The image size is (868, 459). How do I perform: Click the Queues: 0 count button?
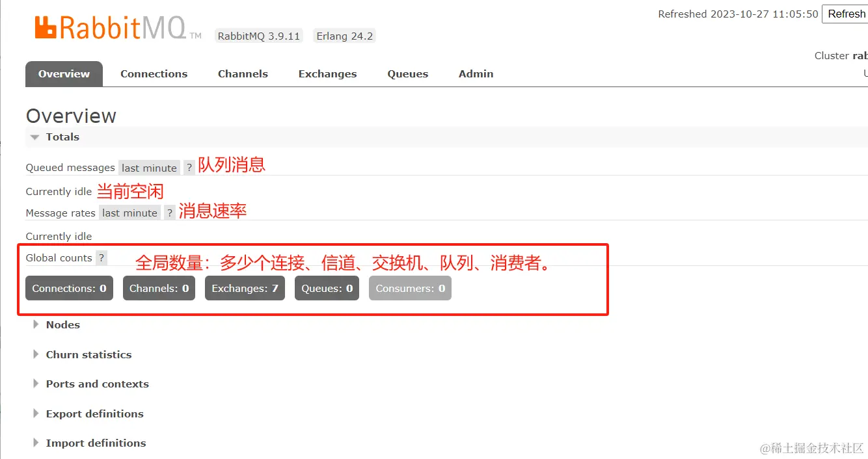coord(327,288)
